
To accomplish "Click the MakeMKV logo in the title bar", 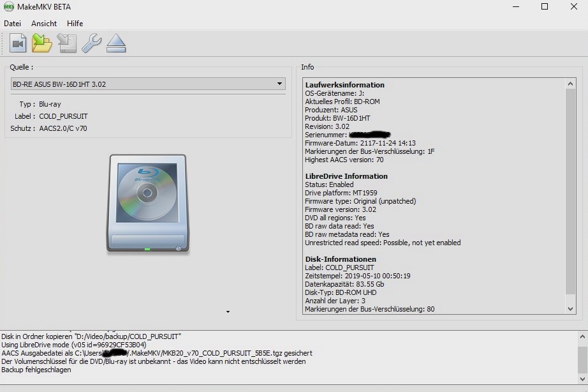I will coord(9,7).
